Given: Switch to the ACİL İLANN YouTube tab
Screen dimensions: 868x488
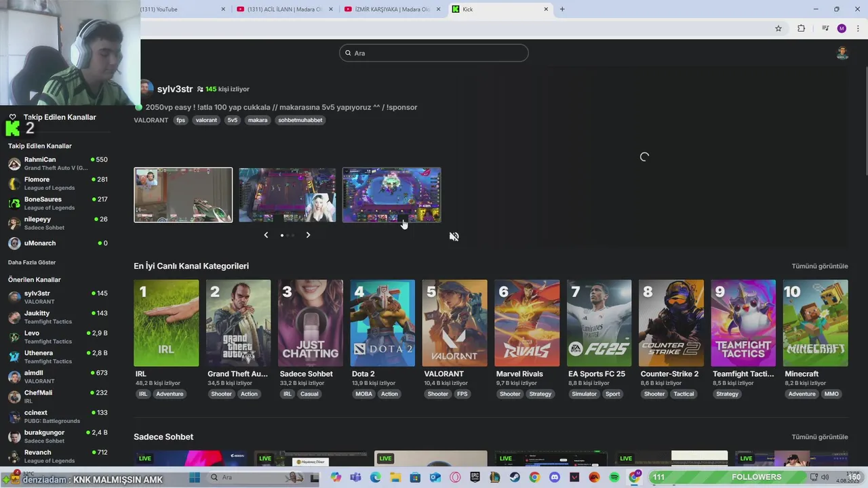Looking at the screenshot, I should point(284,9).
